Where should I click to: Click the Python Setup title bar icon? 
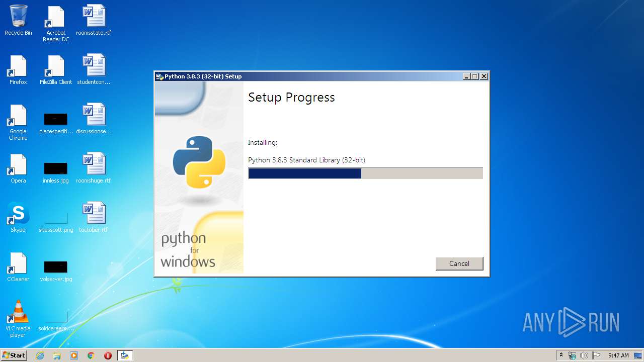160,76
